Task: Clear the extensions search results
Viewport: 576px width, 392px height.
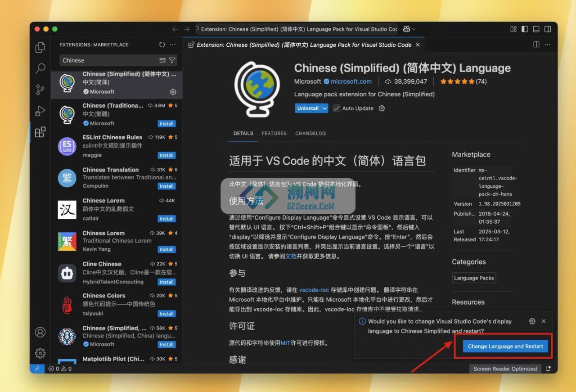Action: (x=162, y=60)
